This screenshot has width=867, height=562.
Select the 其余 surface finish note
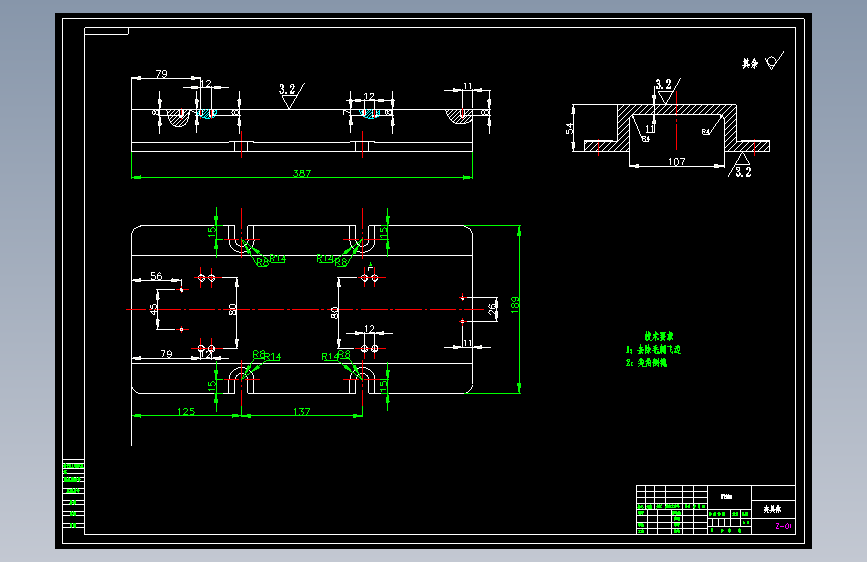(x=750, y=64)
